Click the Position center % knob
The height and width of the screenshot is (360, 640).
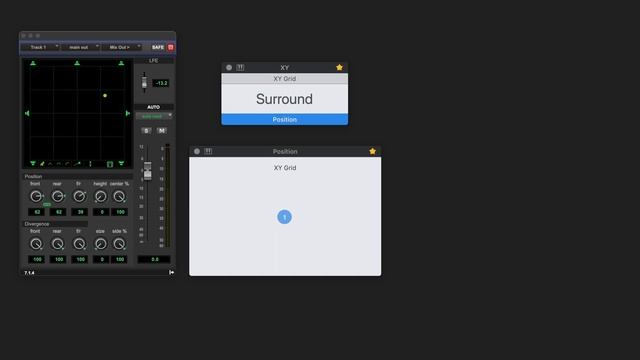(119, 197)
